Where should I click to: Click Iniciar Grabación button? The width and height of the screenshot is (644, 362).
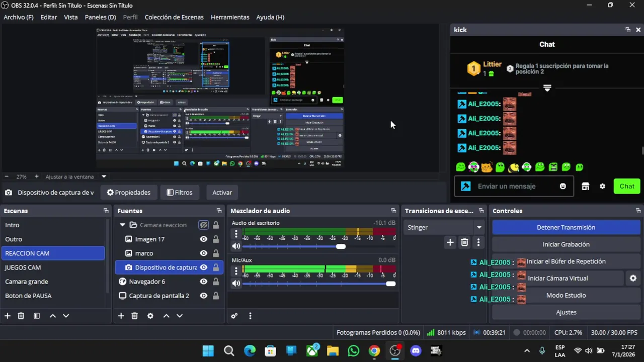pyautogui.click(x=566, y=244)
